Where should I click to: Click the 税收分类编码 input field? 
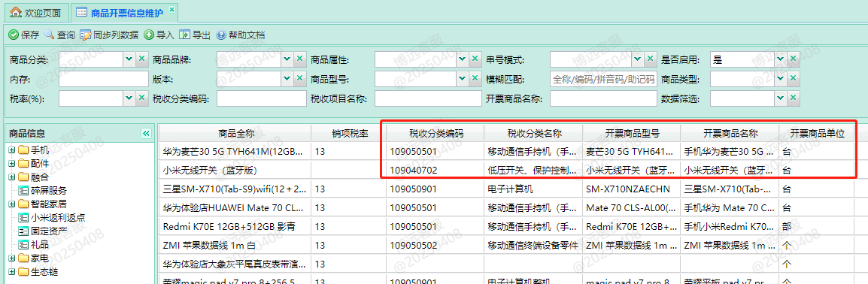[x=261, y=98]
